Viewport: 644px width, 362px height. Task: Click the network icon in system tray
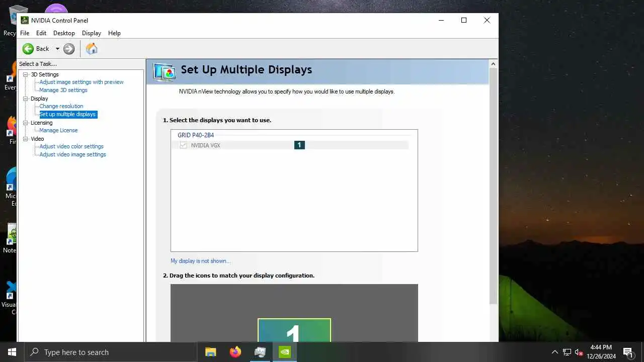(x=567, y=352)
